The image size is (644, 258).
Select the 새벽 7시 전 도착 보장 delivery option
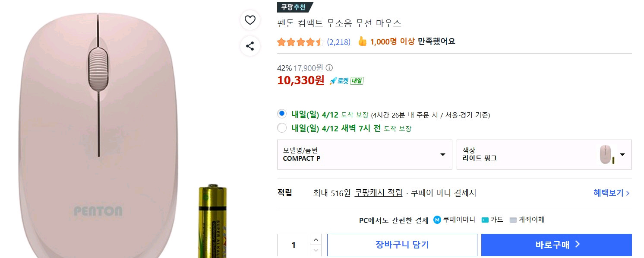pos(281,128)
